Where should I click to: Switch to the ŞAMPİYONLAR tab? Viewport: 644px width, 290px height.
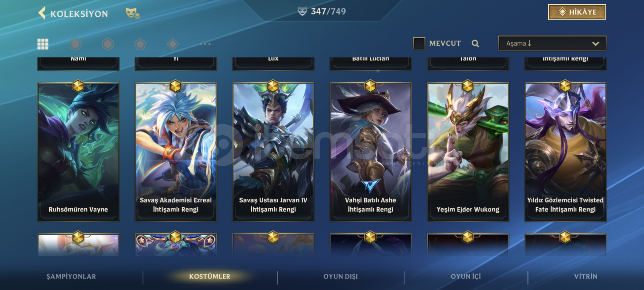click(71, 276)
